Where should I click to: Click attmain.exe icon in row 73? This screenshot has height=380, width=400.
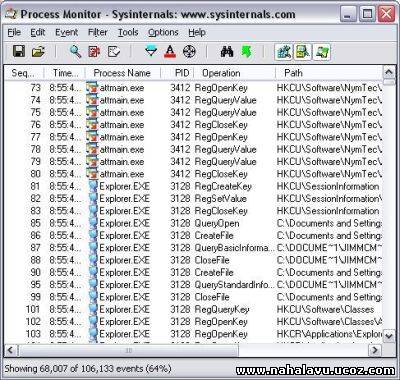[x=92, y=88]
